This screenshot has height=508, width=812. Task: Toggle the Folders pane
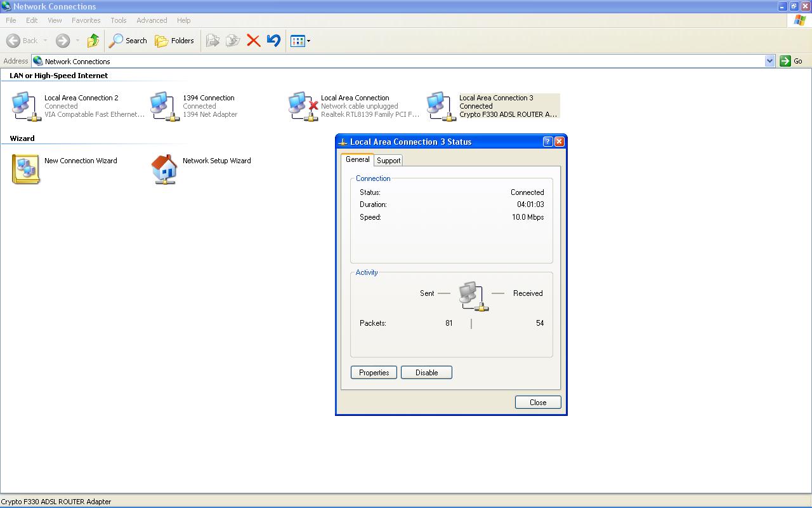point(174,41)
